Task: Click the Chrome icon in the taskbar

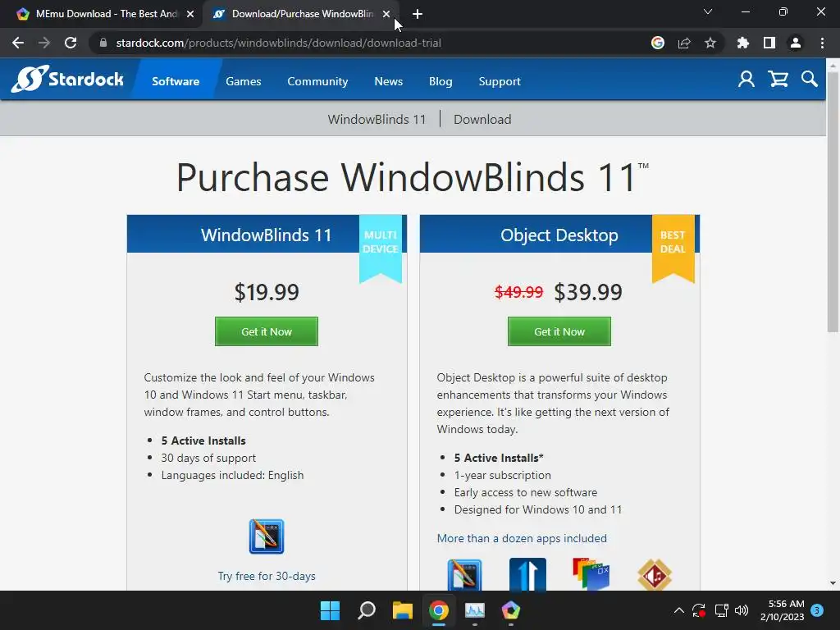Action: pos(438,610)
